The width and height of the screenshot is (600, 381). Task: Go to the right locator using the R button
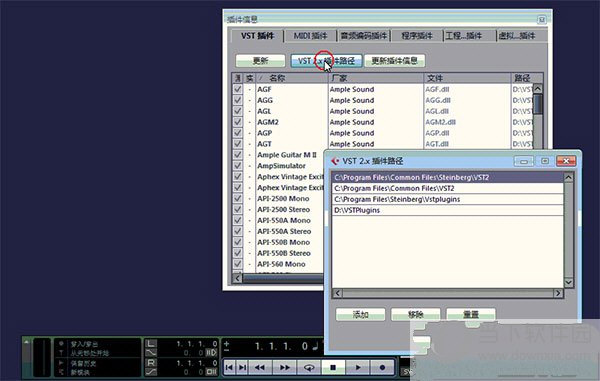(x=151, y=363)
